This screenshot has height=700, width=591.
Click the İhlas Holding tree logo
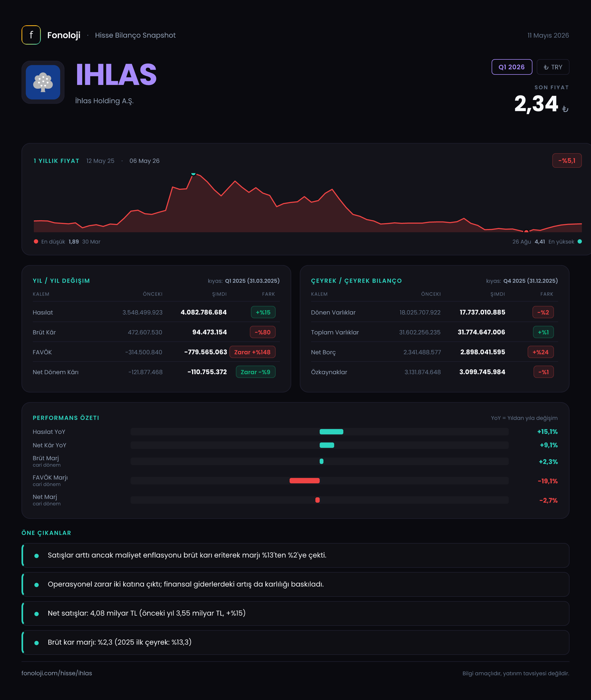[x=43, y=82]
